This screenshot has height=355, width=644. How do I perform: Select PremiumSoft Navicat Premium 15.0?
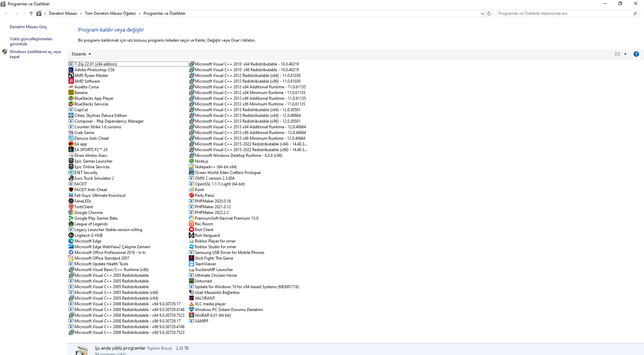pos(224,218)
